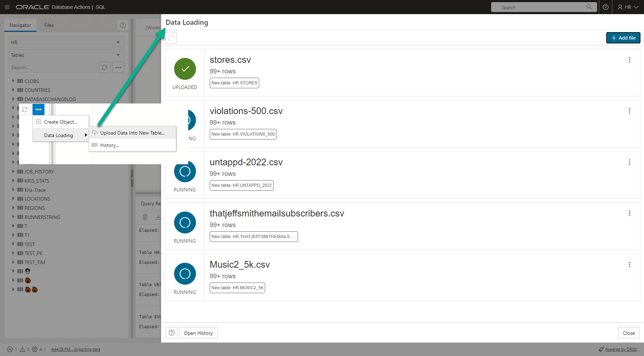The image size is (644, 356).
Task: Expand the JOB_HISTORY table node
Action: pyautogui.click(x=13, y=171)
